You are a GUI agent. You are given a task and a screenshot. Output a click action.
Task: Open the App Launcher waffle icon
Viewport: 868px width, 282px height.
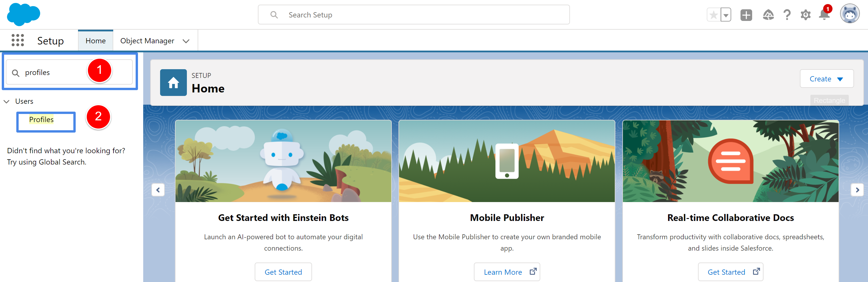tap(17, 40)
